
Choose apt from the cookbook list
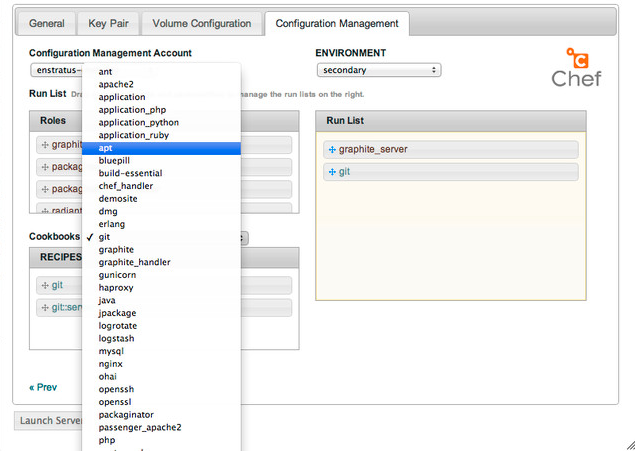pyautogui.click(x=106, y=148)
